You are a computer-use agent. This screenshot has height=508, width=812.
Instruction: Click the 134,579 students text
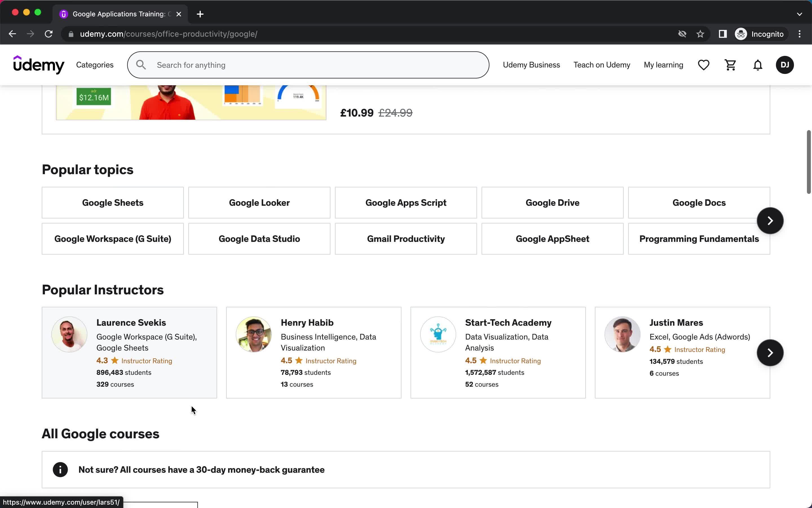click(676, 362)
